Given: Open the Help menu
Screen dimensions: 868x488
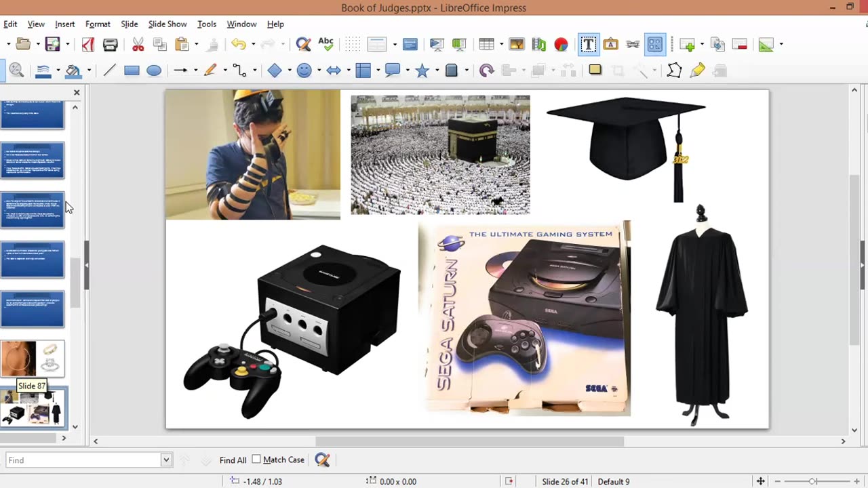Looking at the screenshot, I should [275, 24].
